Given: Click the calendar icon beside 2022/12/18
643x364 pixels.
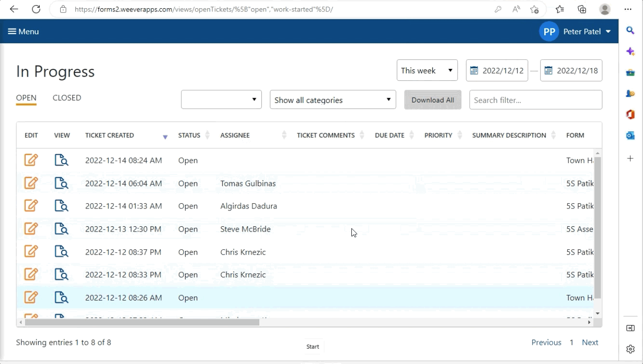Looking at the screenshot, I should coord(549,70).
